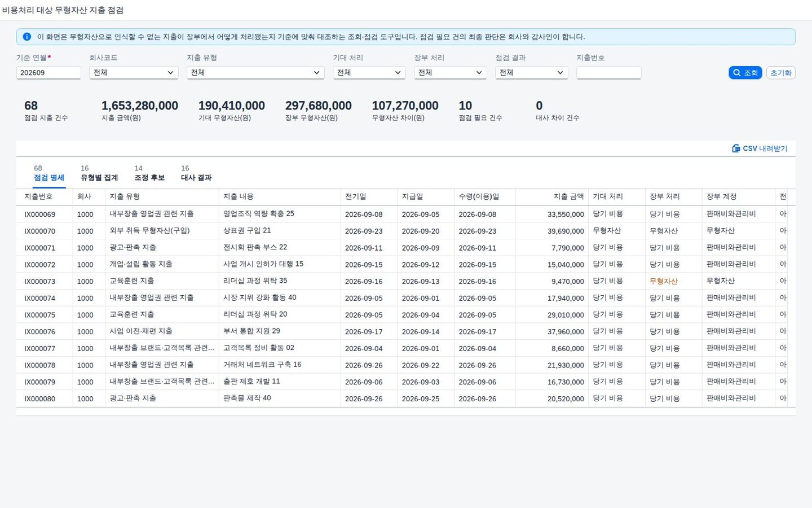Click the blue info icon in banner
812x508 pixels.
[x=27, y=37]
